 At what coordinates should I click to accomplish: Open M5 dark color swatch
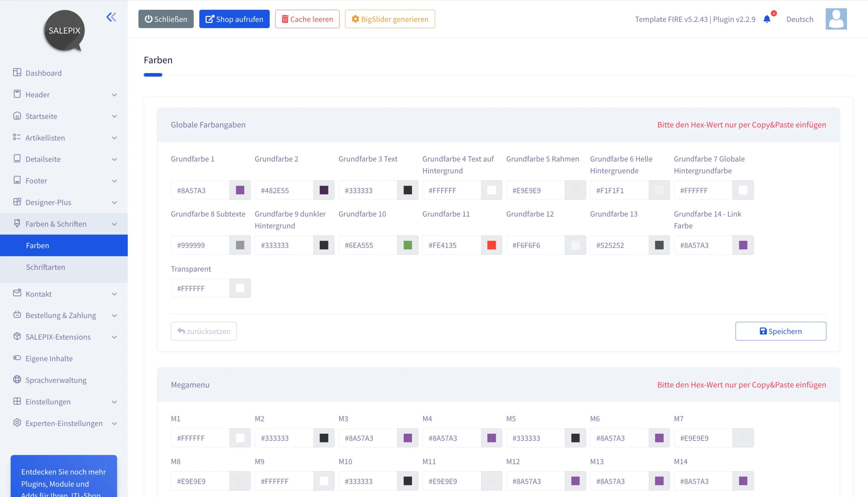(x=575, y=438)
